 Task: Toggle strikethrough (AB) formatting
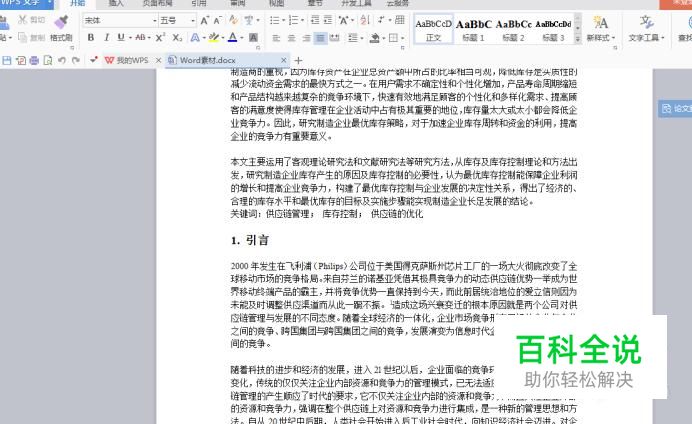click(140, 38)
